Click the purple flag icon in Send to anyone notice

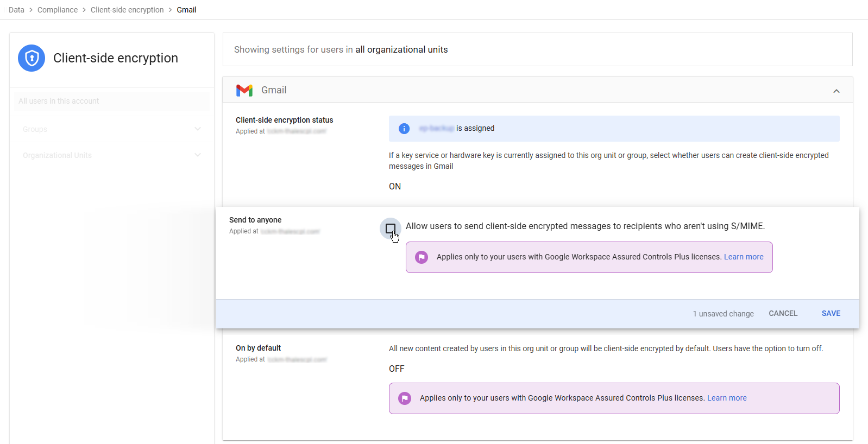pos(422,257)
